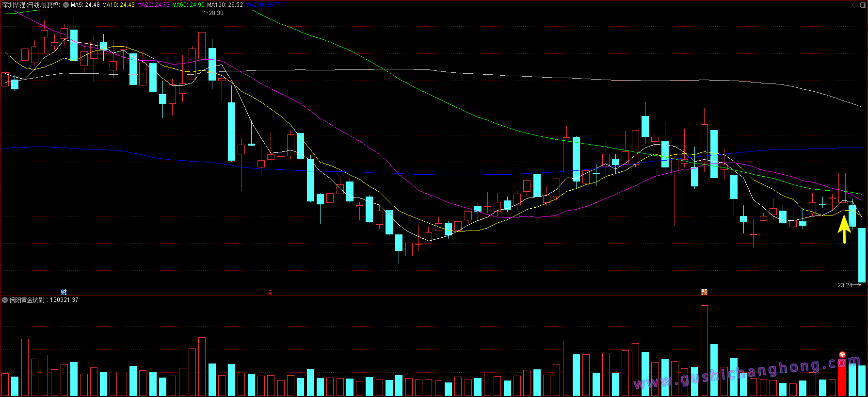Select the MA120 legend entry

[225, 5]
